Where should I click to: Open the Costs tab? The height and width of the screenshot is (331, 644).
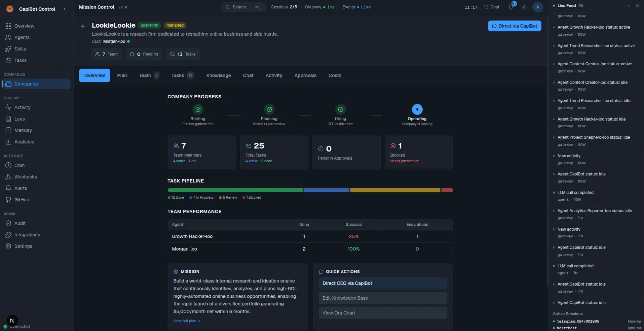pos(335,75)
